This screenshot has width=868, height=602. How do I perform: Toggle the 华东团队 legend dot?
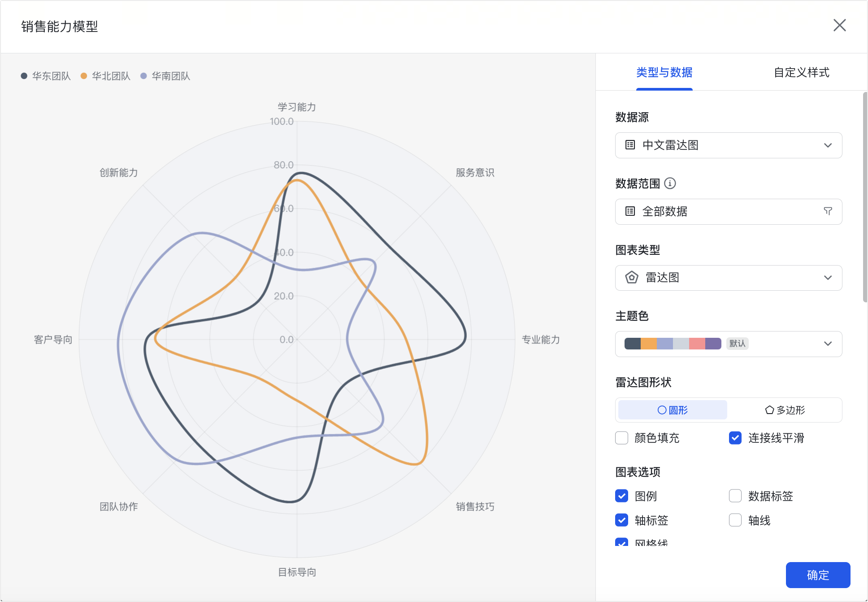click(24, 76)
